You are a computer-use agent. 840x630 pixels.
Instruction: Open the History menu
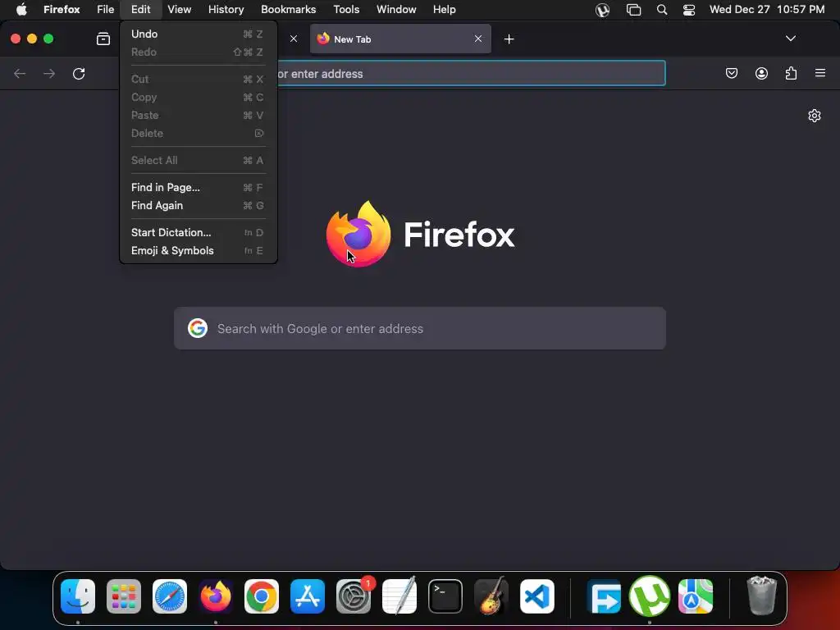[226, 10]
